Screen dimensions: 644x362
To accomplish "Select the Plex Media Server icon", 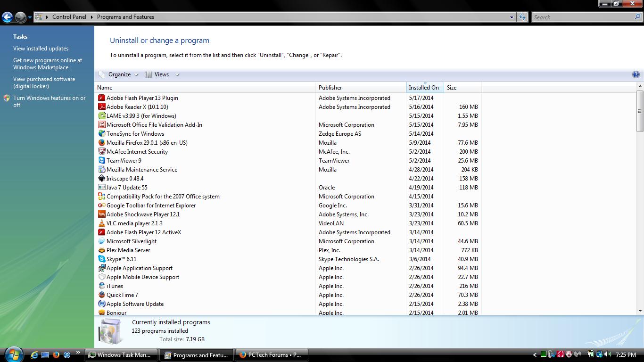I will pyautogui.click(x=101, y=250).
